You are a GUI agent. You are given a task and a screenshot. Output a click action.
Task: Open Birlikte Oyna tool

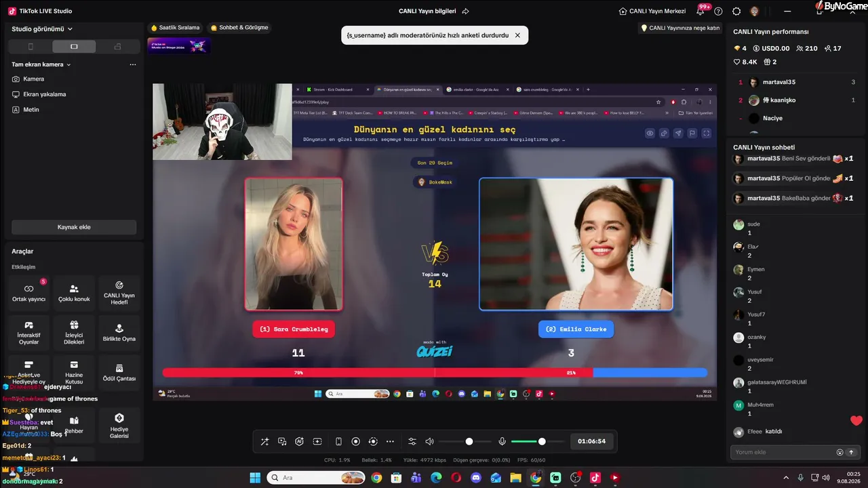119,333
